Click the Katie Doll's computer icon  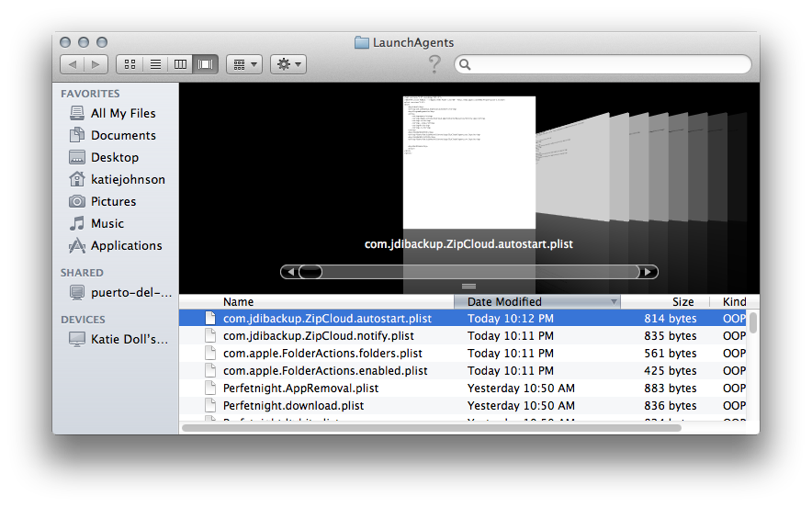77,339
